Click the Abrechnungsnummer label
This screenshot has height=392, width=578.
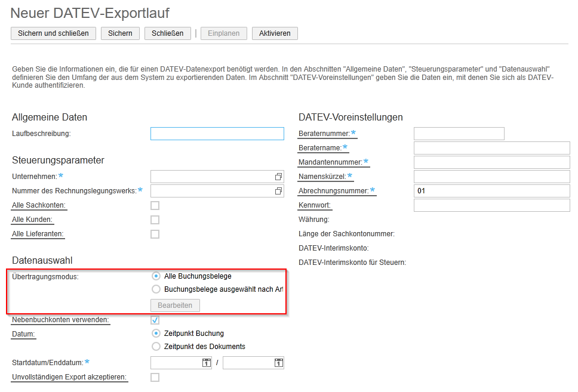pyautogui.click(x=334, y=191)
